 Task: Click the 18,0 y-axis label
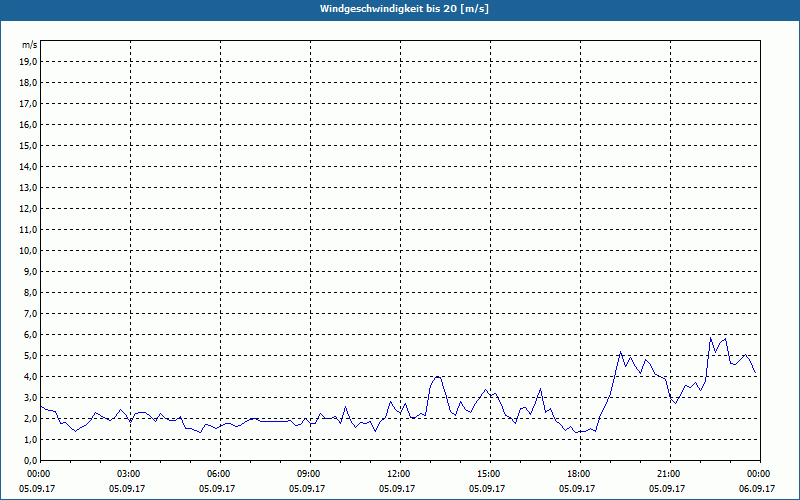[28, 83]
